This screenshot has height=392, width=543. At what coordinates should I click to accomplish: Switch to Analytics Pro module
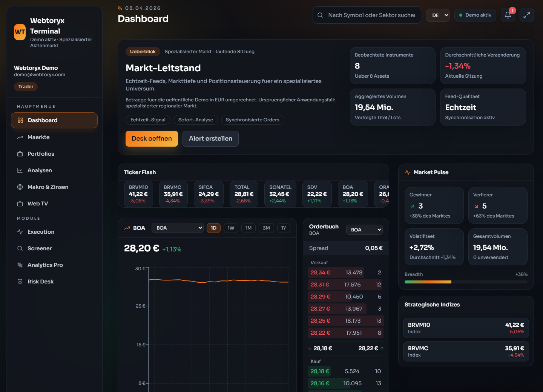pos(45,265)
